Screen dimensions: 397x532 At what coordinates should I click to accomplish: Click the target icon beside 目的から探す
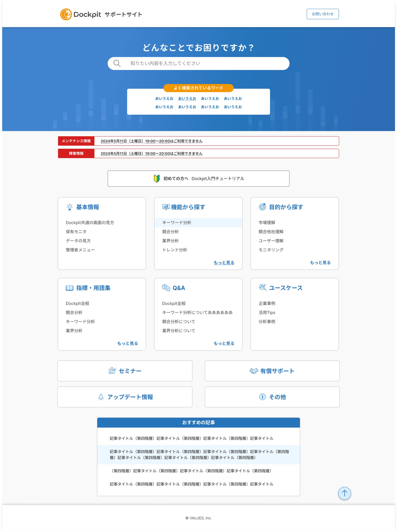click(262, 207)
